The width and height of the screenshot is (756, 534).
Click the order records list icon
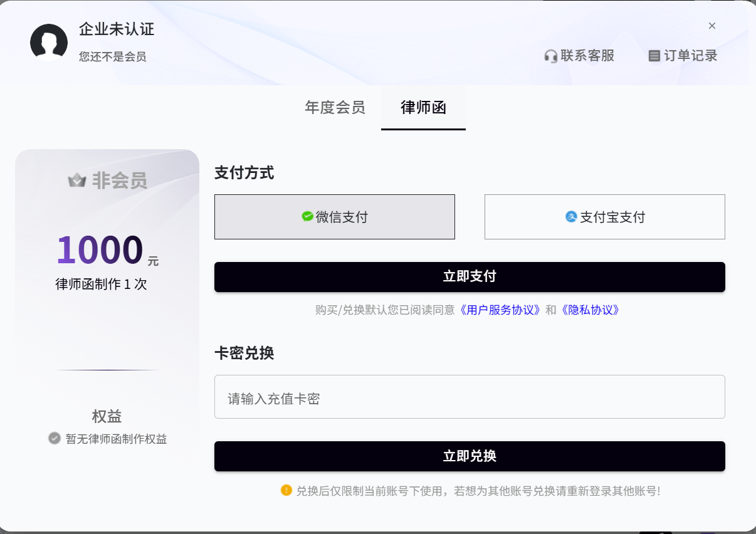[654, 56]
